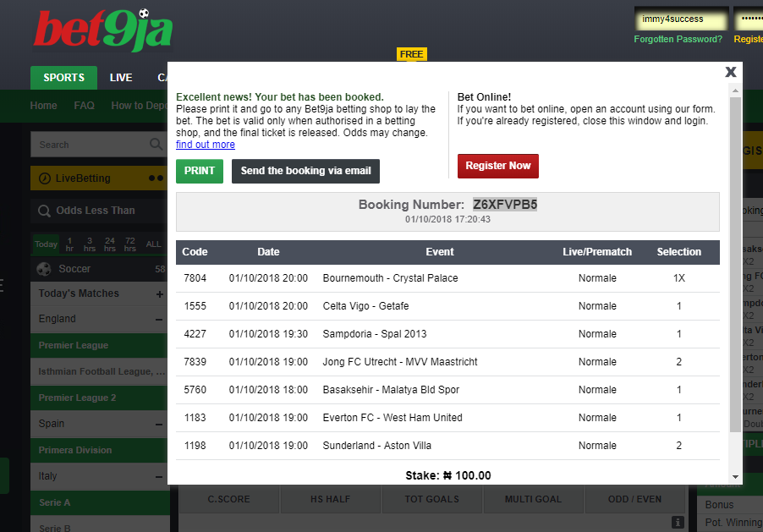
Task: Click the Odds Less Than magnifier icon
Action: pos(44,211)
